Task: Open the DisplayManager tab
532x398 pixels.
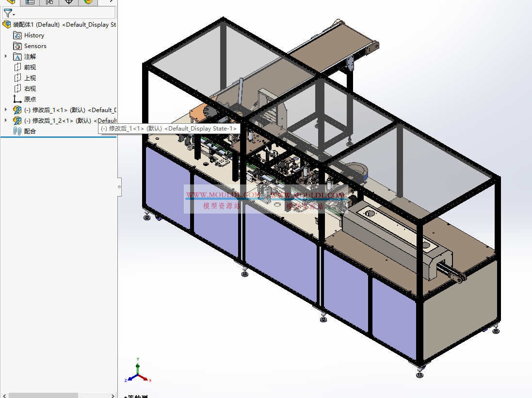Action: point(87,2)
